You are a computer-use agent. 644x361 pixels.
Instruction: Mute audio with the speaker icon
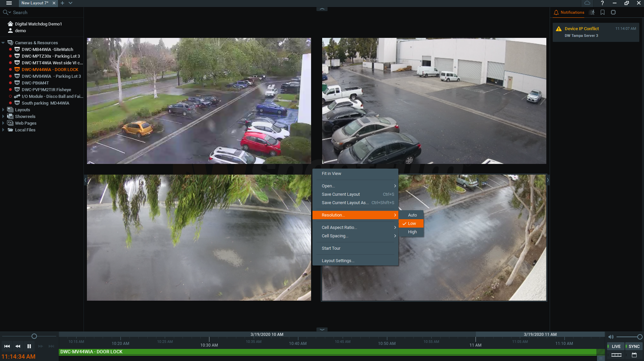point(611,337)
